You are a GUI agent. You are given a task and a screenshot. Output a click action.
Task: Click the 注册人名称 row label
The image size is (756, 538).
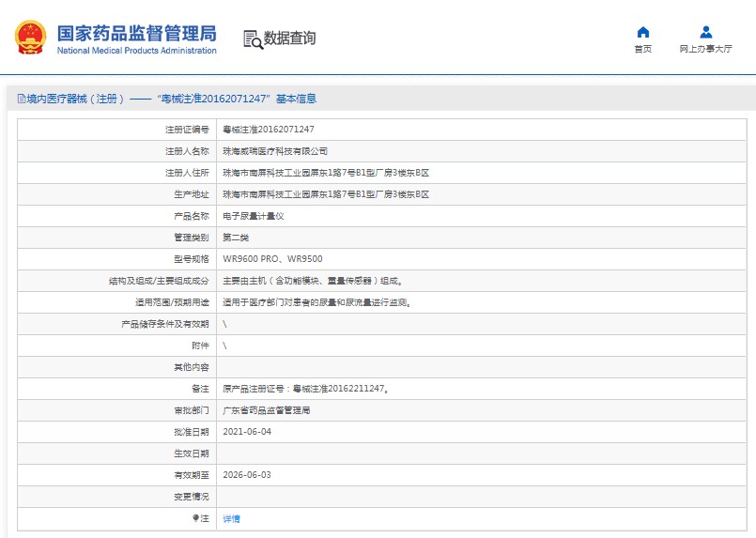point(187,151)
